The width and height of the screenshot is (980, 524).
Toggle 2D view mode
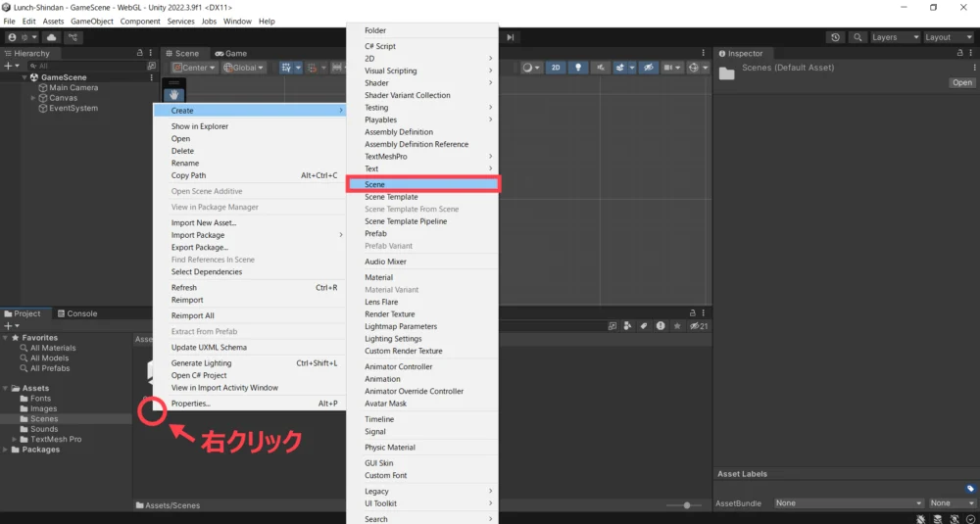click(x=556, y=68)
